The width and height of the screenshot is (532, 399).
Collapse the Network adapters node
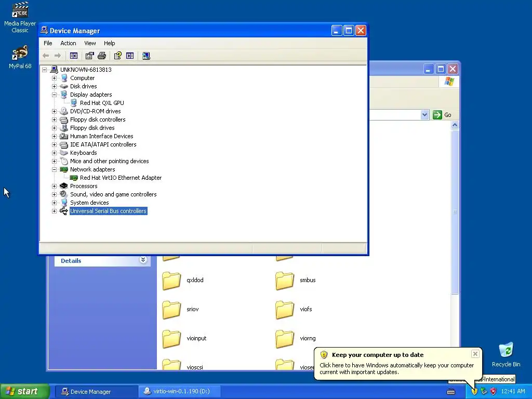tap(54, 170)
